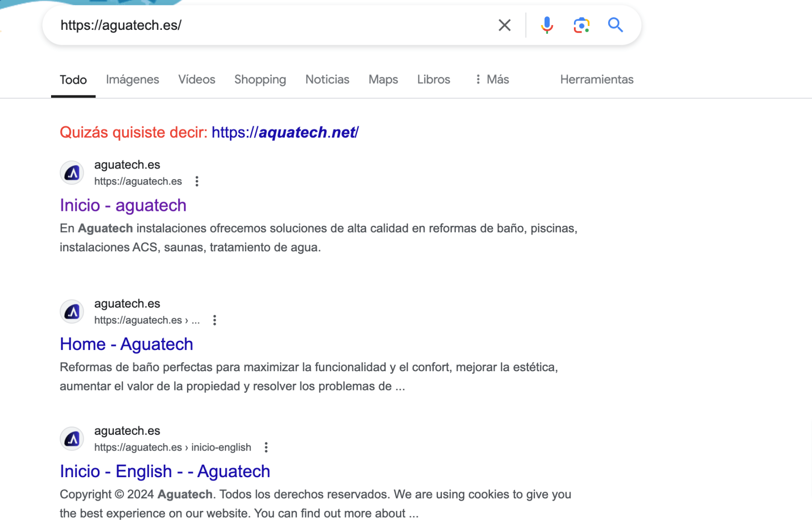Submit search with magnifying glass icon
Image resolution: width=812 pixels, height=520 pixels.
point(615,25)
